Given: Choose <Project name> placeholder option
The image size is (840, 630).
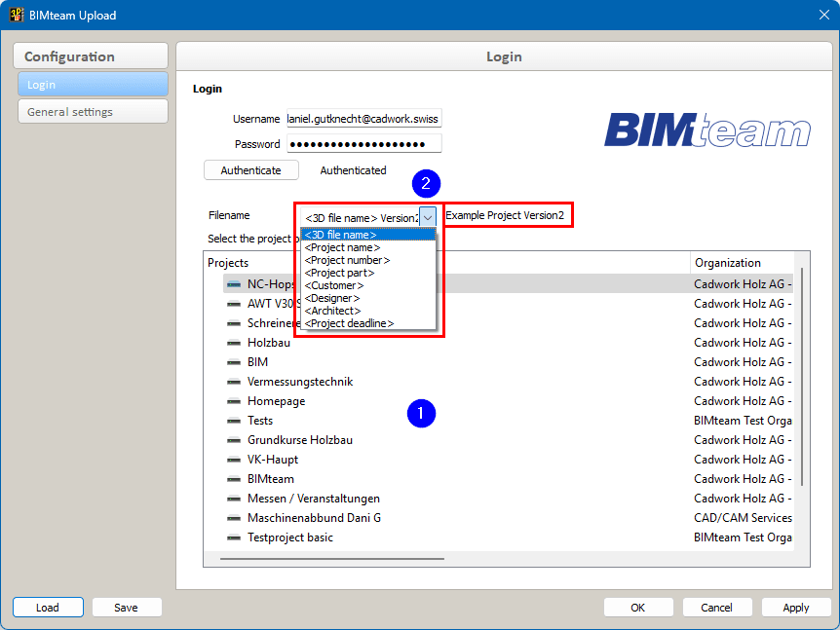Looking at the screenshot, I should click(368, 247).
